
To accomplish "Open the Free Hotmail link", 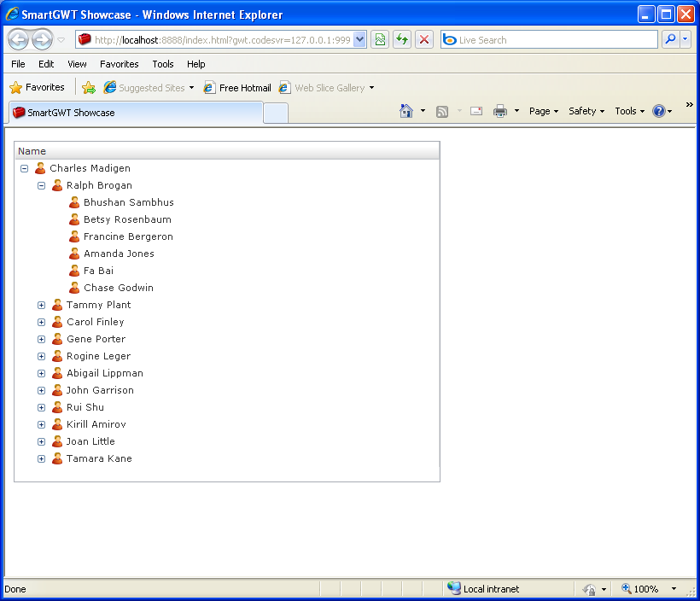I will tap(237, 88).
